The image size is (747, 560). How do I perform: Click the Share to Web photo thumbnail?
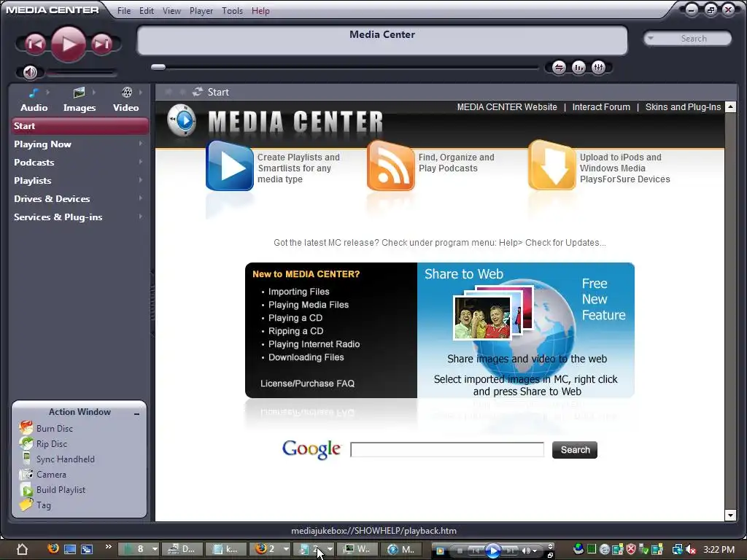(x=482, y=318)
